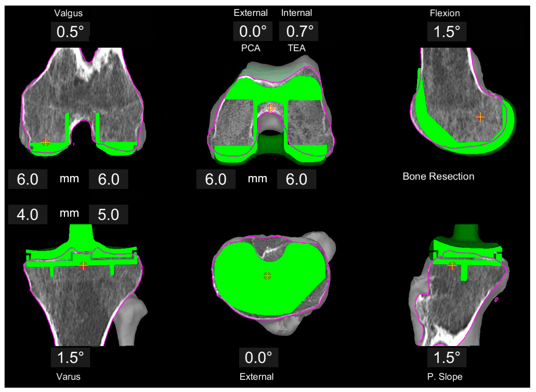The height and width of the screenshot is (392, 536).
Task: Click crosshair marker on femur sagittal view
Action: tap(480, 117)
